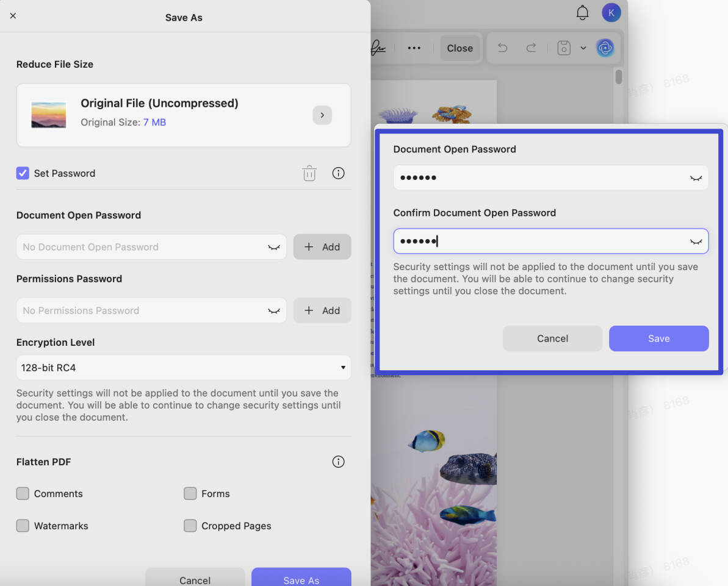Open the three-dot more options menu
The width and height of the screenshot is (728, 586).
point(414,48)
